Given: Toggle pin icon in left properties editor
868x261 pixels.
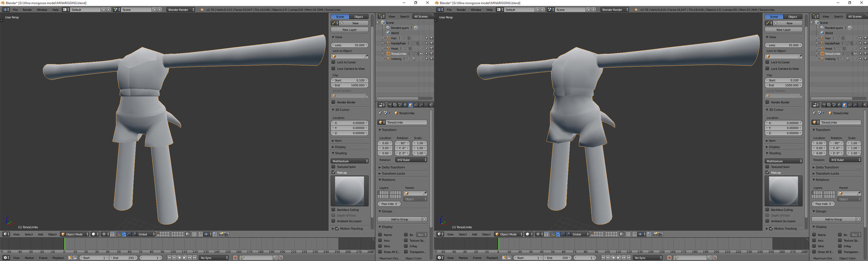Looking at the screenshot, I should [x=380, y=113].
